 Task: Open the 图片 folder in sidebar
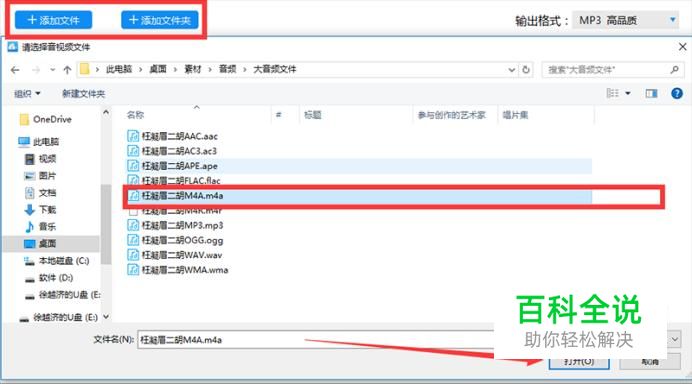pos(41,176)
